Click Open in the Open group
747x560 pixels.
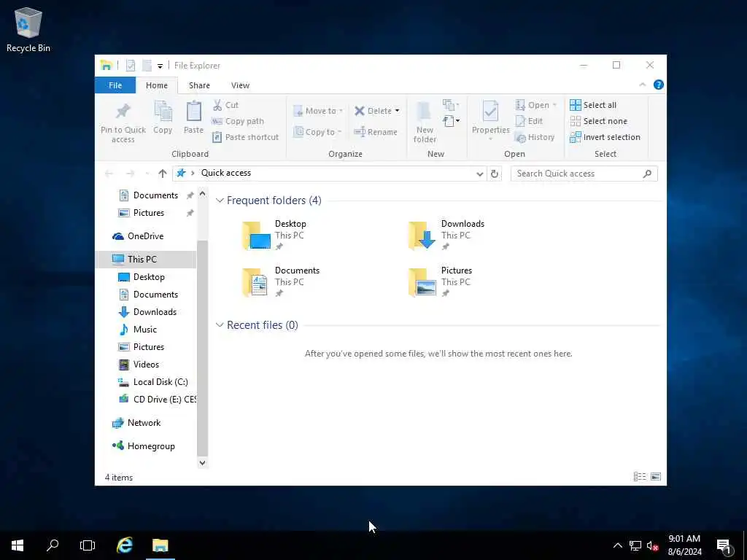[x=535, y=105]
